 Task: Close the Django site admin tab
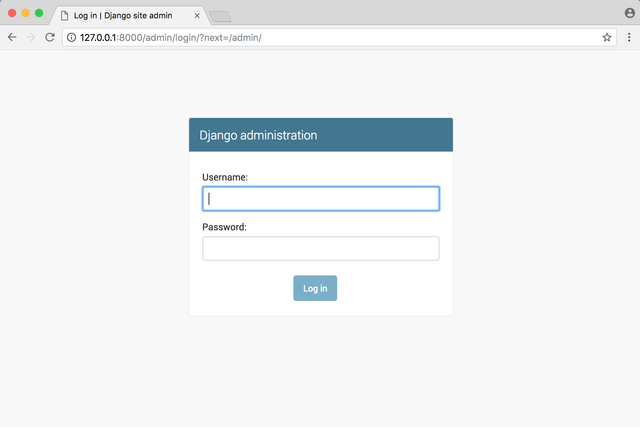tap(197, 16)
